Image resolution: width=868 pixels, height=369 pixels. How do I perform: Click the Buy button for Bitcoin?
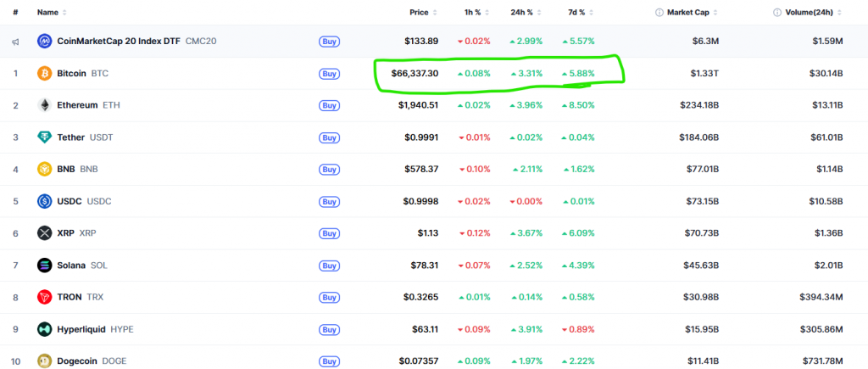point(329,73)
